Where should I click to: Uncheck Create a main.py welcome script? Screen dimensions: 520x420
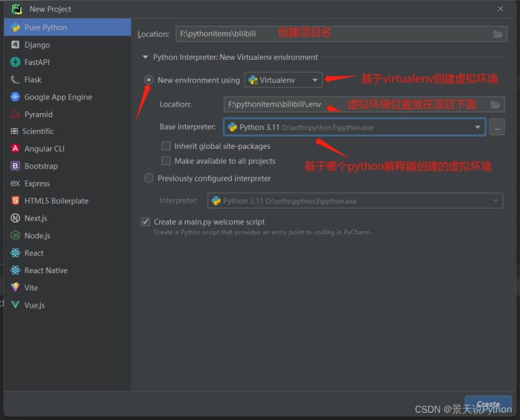146,222
